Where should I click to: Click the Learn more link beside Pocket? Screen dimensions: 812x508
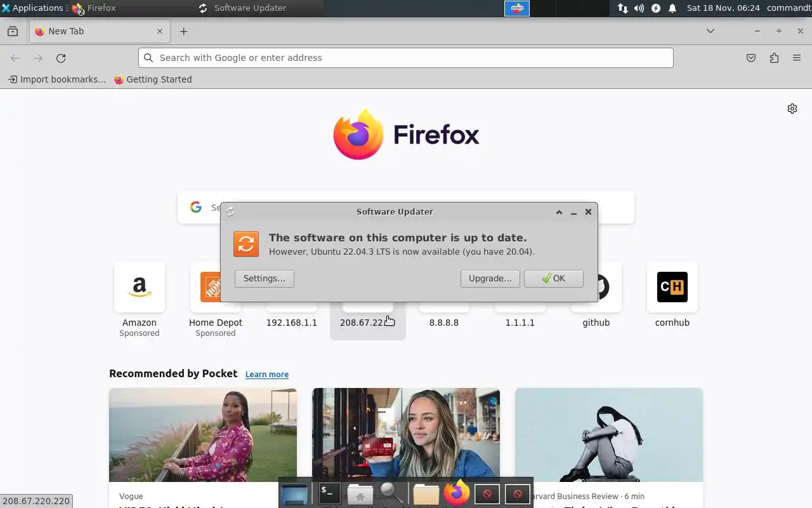[267, 375]
